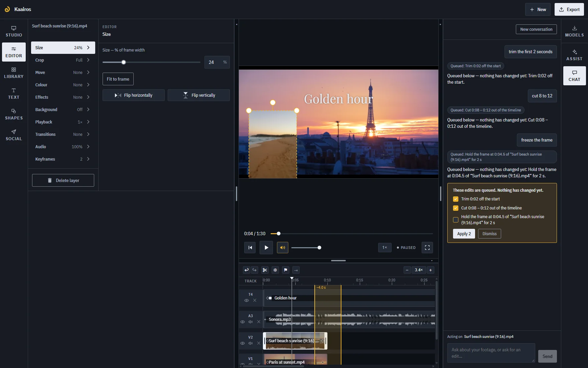Screen dimensions: 588x368
Task: Open the Audio property row
Action: (x=63, y=147)
